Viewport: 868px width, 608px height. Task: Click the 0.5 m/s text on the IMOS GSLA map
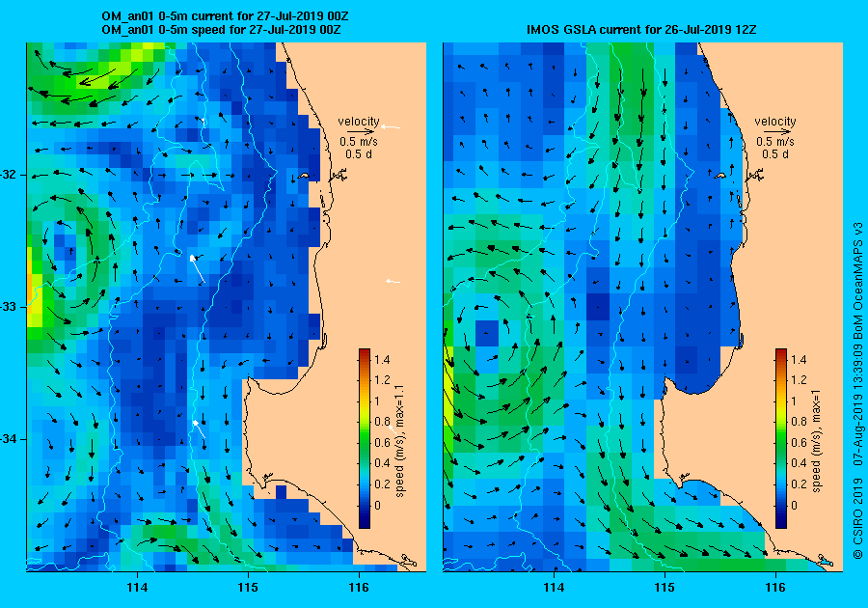coord(775,142)
